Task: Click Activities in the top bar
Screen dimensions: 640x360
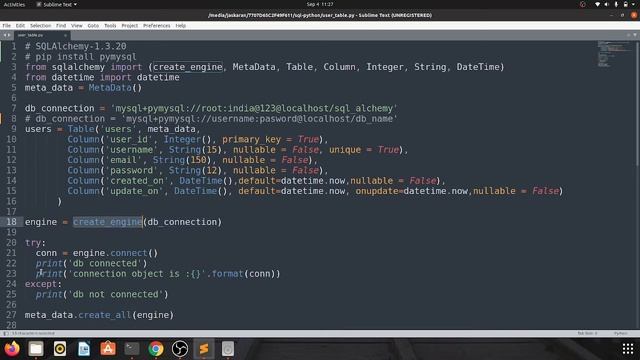Action: pyautogui.click(x=14, y=4)
